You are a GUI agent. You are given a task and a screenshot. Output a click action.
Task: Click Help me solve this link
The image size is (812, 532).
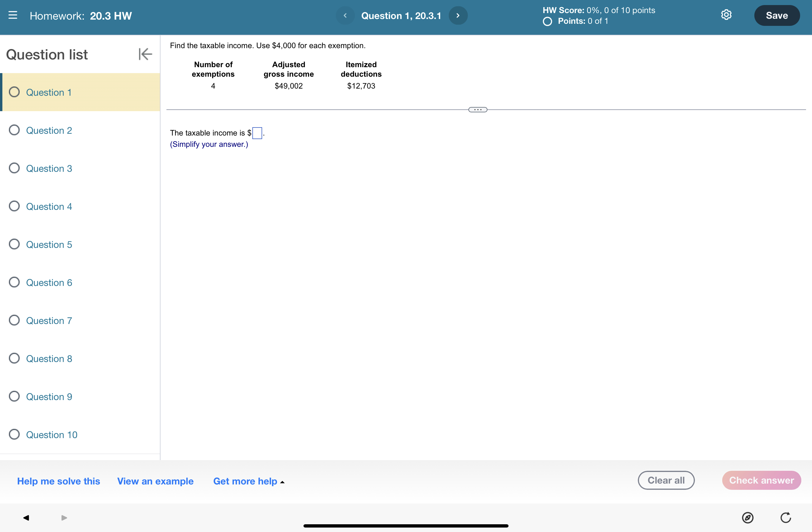tap(58, 481)
